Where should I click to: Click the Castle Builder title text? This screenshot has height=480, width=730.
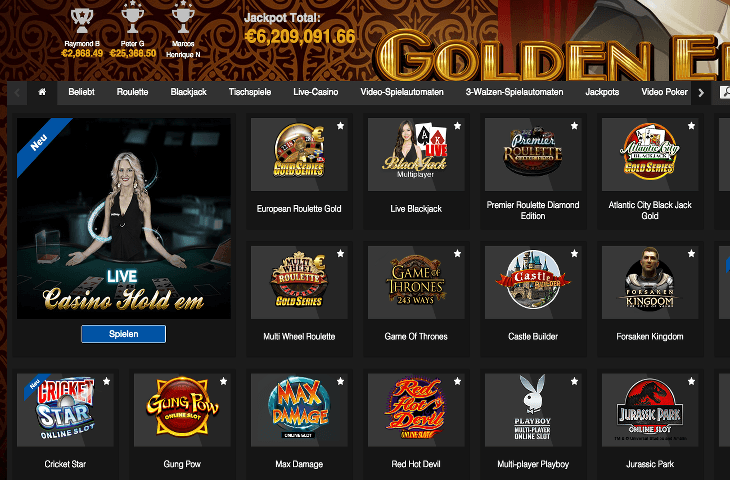pyautogui.click(x=533, y=337)
